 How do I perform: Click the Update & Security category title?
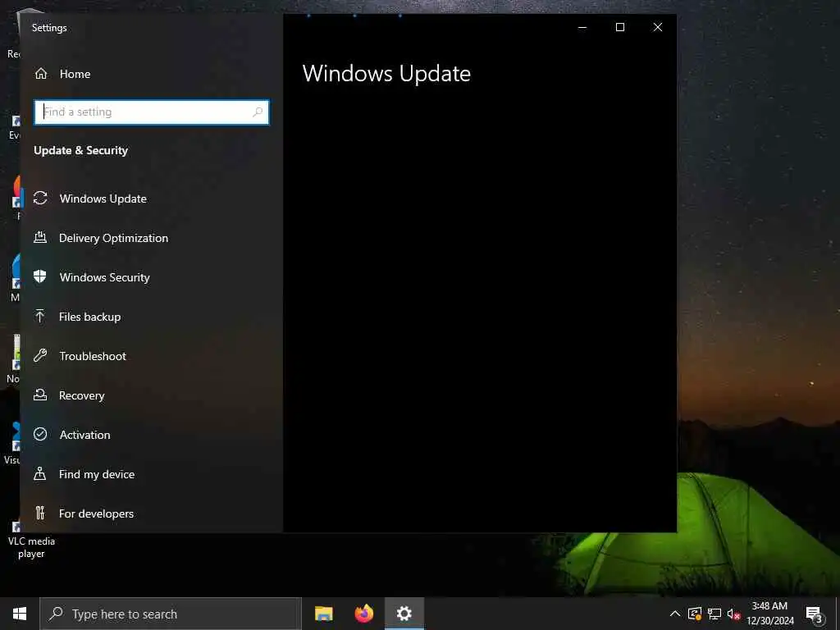[81, 151]
